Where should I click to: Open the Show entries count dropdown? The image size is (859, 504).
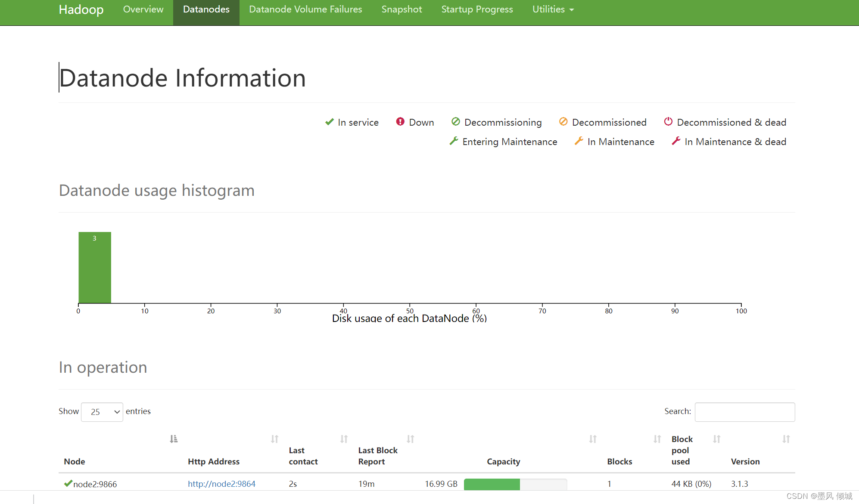point(102,412)
